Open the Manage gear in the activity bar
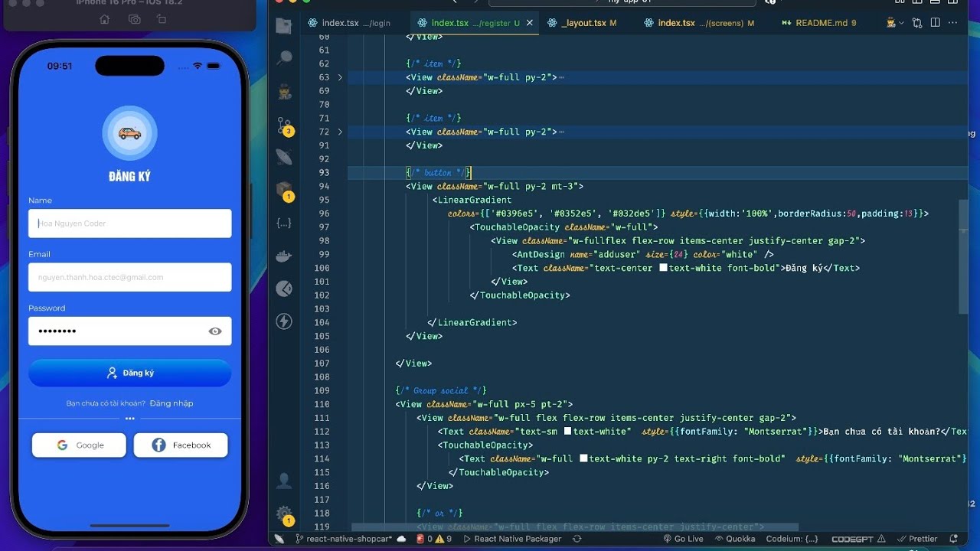The width and height of the screenshot is (980, 551). pyautogui.click(x=284, y=514)
